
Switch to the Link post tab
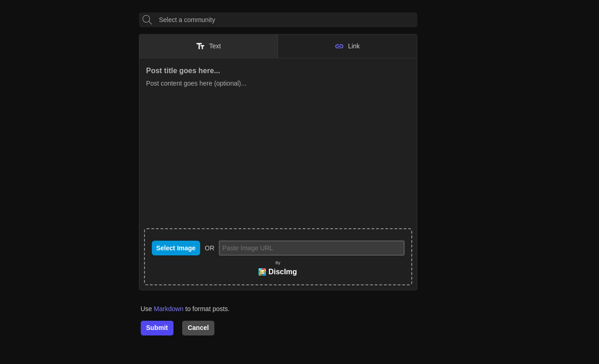tap(347, 46)
